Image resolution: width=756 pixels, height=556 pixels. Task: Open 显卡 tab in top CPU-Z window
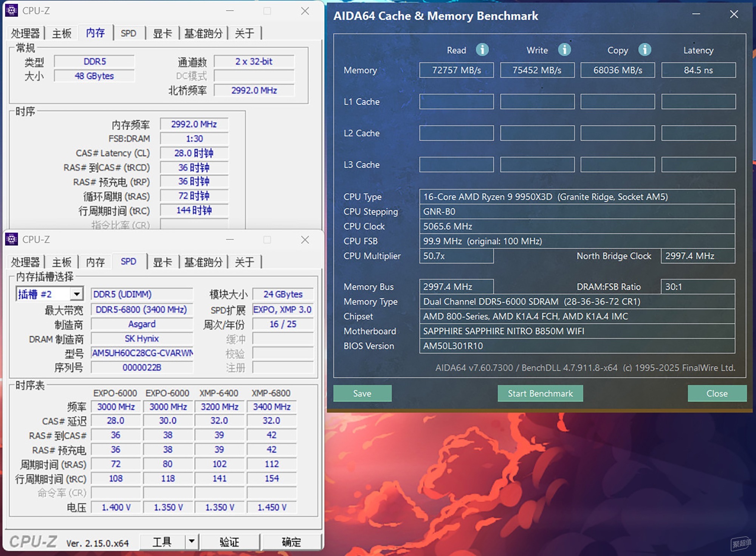(x=163, y=33)
